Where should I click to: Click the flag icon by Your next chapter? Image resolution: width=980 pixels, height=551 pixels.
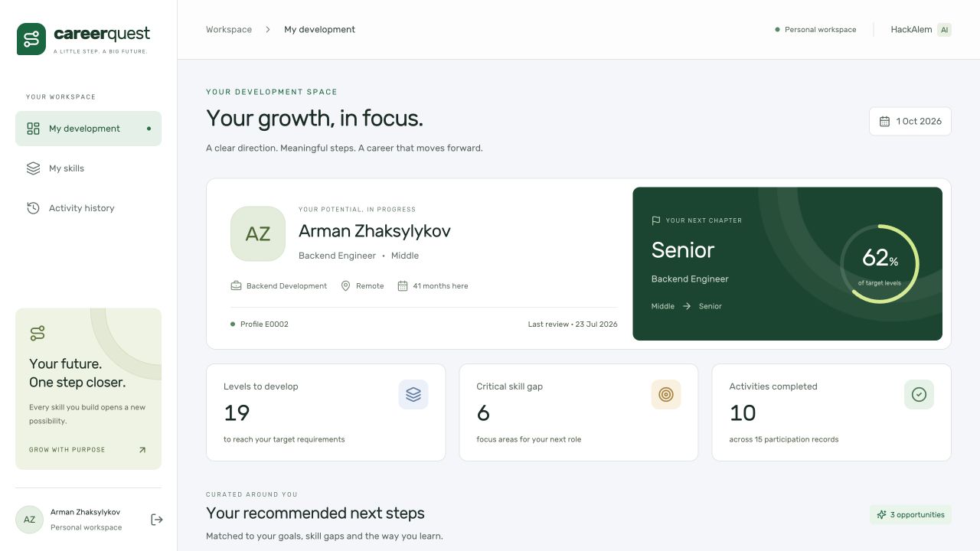pos(655,220)
